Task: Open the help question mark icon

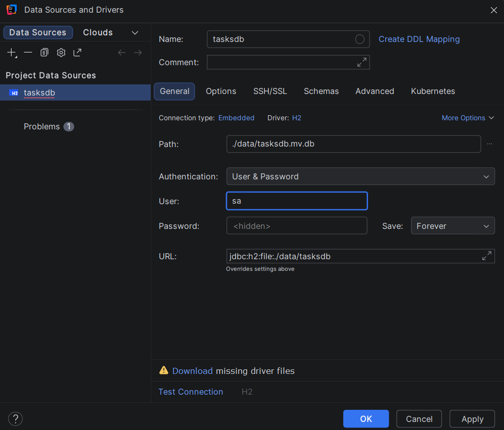Action: [x=16, y=419]
